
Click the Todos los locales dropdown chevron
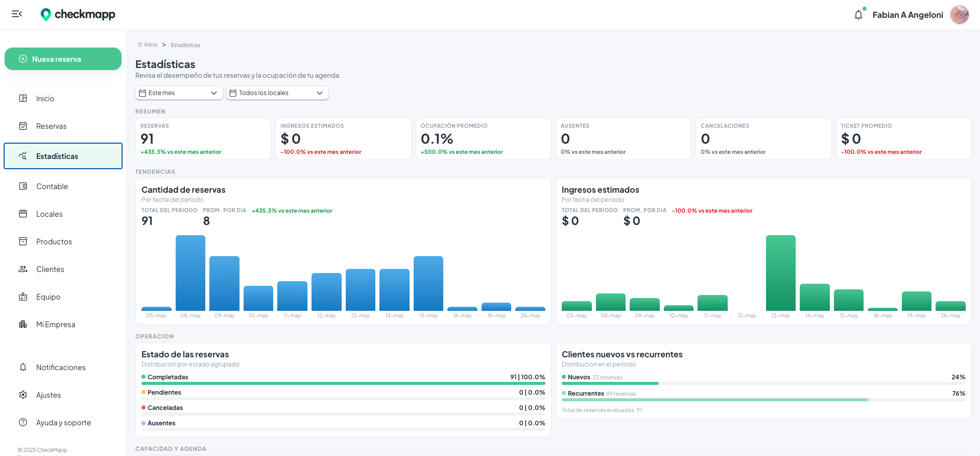click(320, 93)
